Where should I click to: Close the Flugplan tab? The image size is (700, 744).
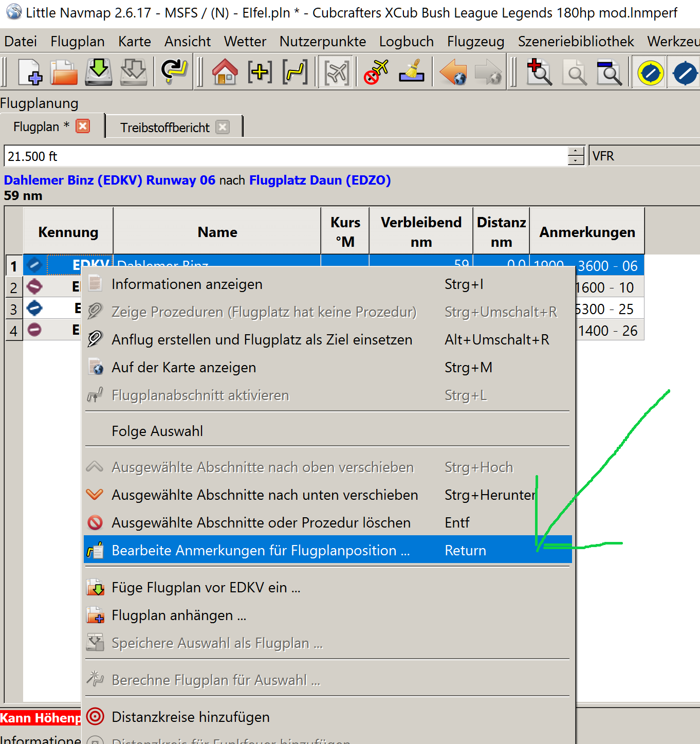tap(83, 126)
